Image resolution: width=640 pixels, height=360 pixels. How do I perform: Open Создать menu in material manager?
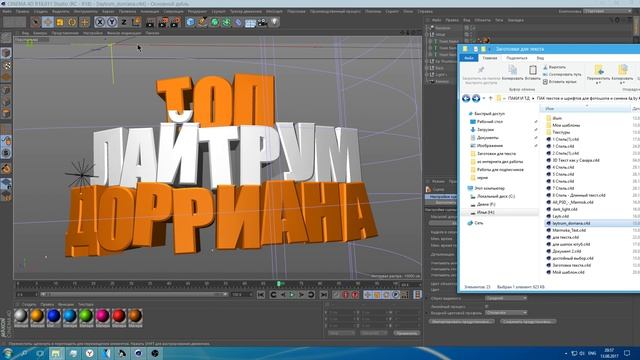click(29, 304)
